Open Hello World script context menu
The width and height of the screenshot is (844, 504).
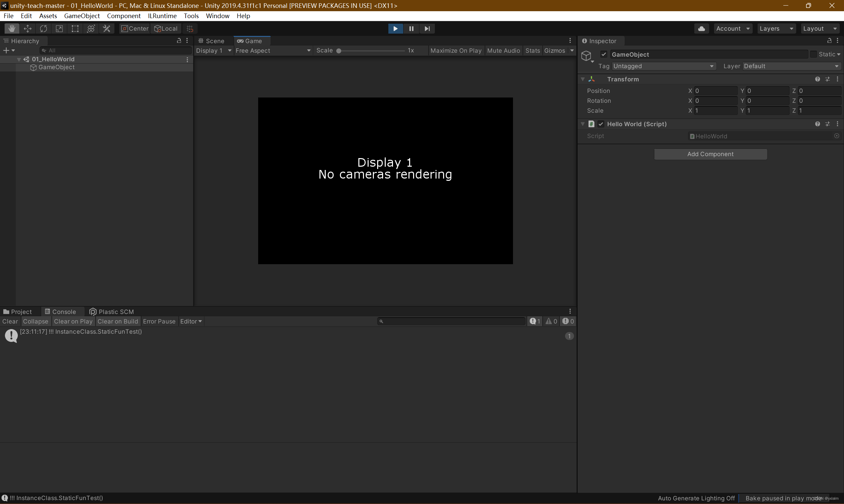837,124
